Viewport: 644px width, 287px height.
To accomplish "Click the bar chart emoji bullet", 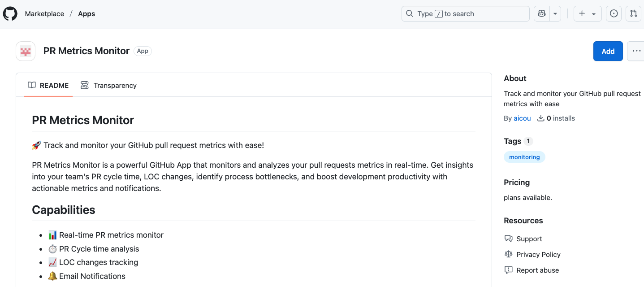I will tap(52, 235).
